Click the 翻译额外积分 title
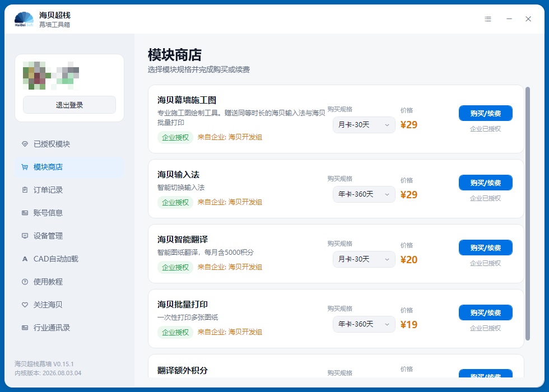This screenshot has width=549, height=392. click(x=183, y=370)
